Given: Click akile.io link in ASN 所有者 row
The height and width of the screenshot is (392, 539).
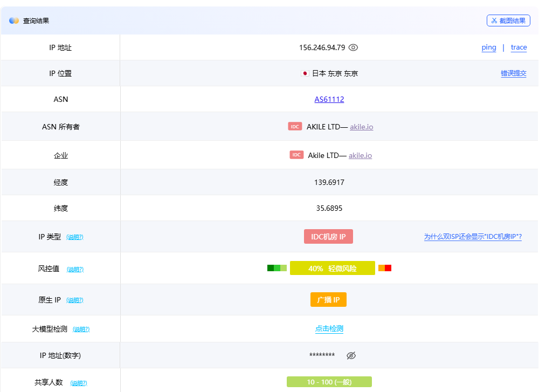Looking at the screenshot, I should 362,127.
